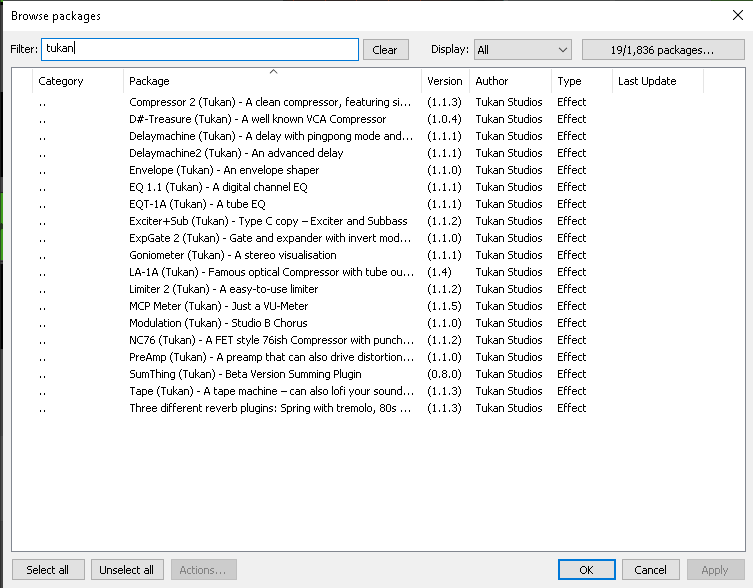Click Select all button
753x588 pixels.
(48, 570)
